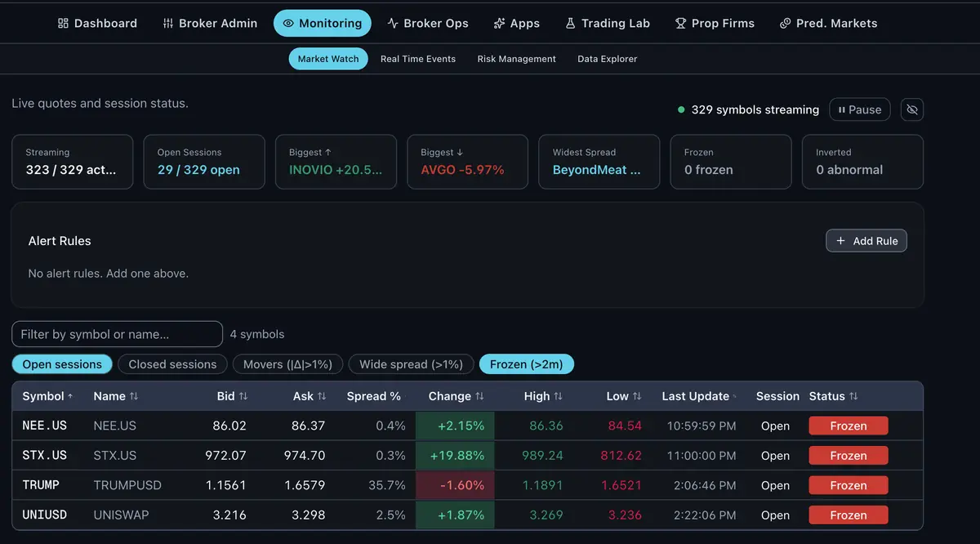Pause the symbol streaming
Screen dimensions: 980x544
click(x=860, y=109)
